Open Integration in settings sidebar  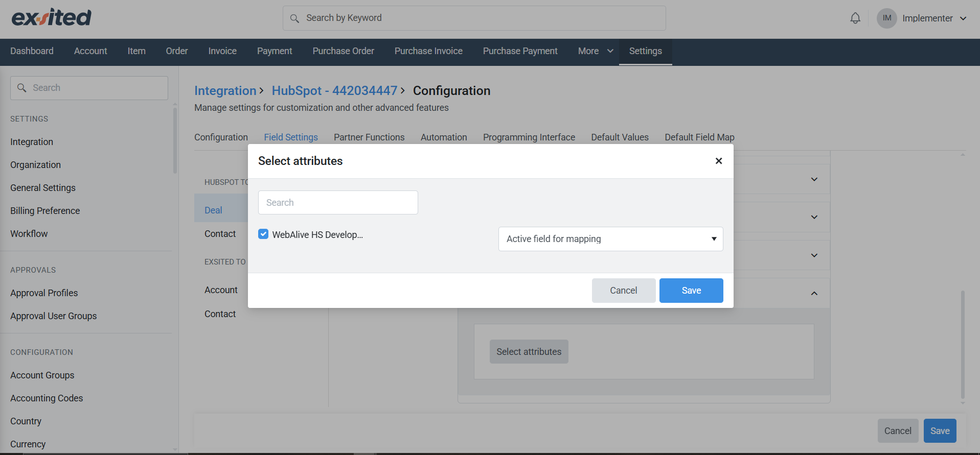point(32,142)
